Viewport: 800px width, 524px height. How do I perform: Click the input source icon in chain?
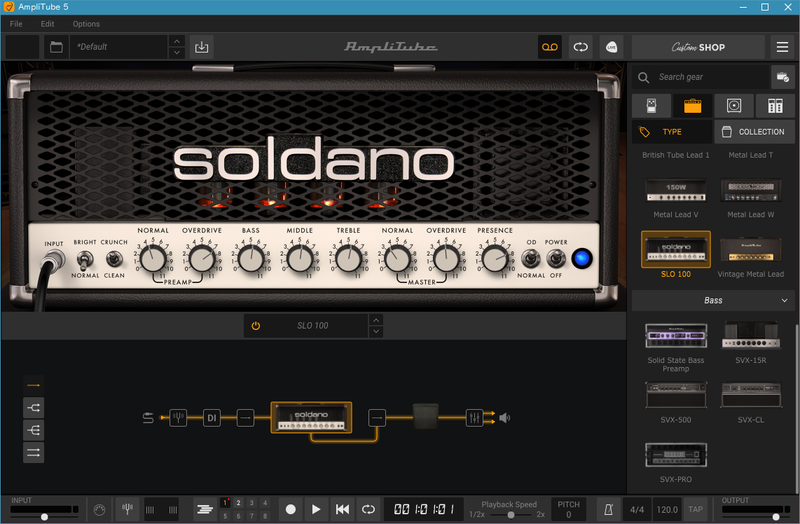tap(148, 418)
